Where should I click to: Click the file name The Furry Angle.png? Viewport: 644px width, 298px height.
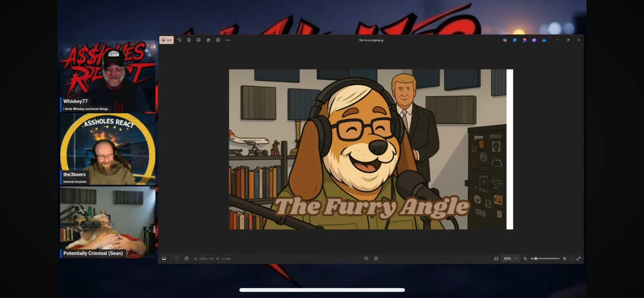[371, 40]
